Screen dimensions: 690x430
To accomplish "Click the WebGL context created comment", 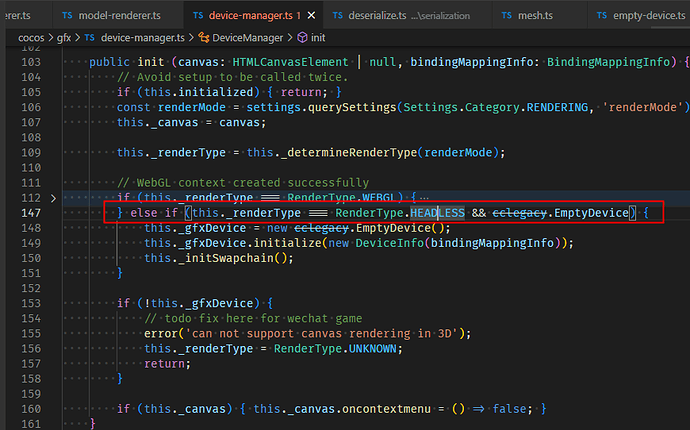I will pos(243,183).
